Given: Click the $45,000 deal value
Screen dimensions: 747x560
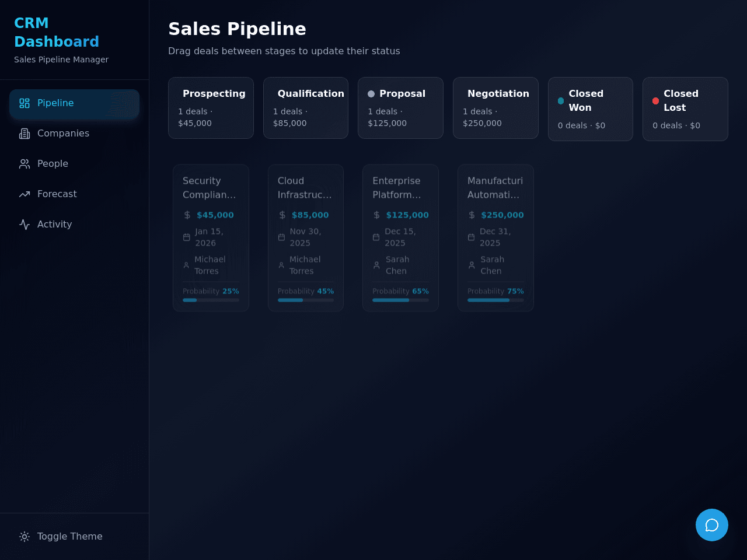Looking at the screenshot, I should point(215,215).
